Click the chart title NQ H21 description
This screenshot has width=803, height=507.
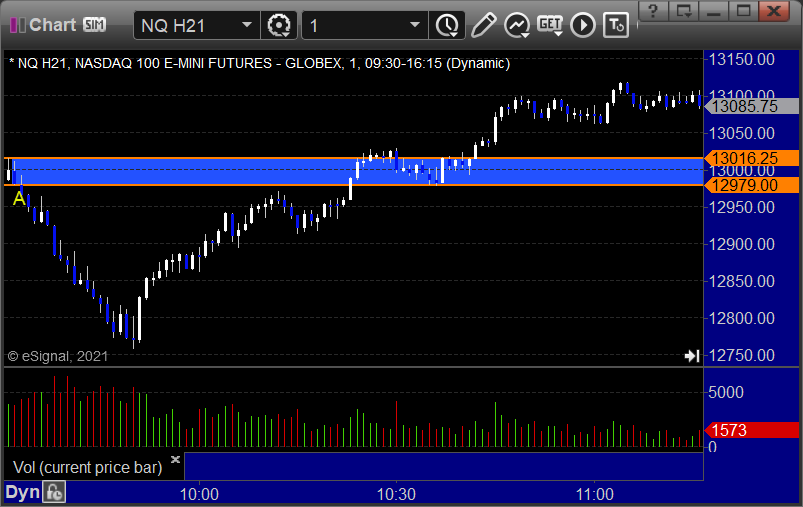[x=260, y=64]
